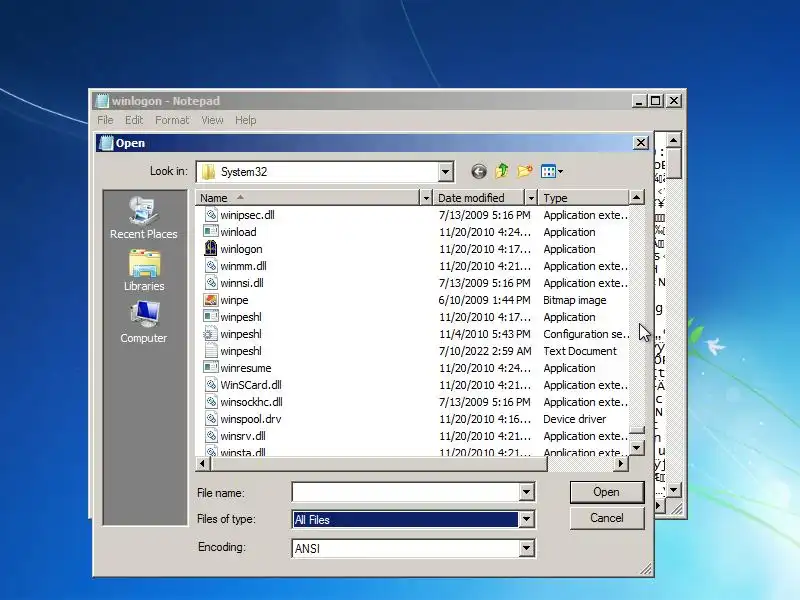Click the Open button
The height and width of the screenshot is (600, 800).
pyautogui.click(x=607, y=492)
